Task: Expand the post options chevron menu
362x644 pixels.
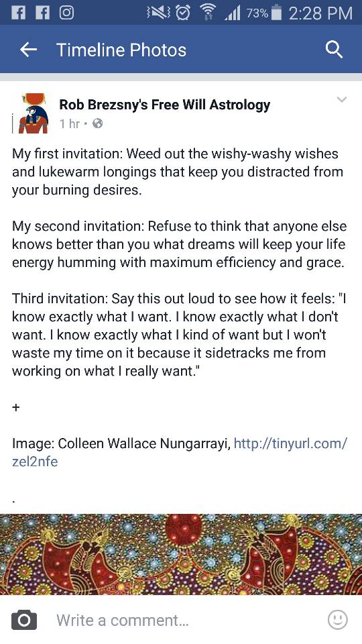Action: point(341,100)
